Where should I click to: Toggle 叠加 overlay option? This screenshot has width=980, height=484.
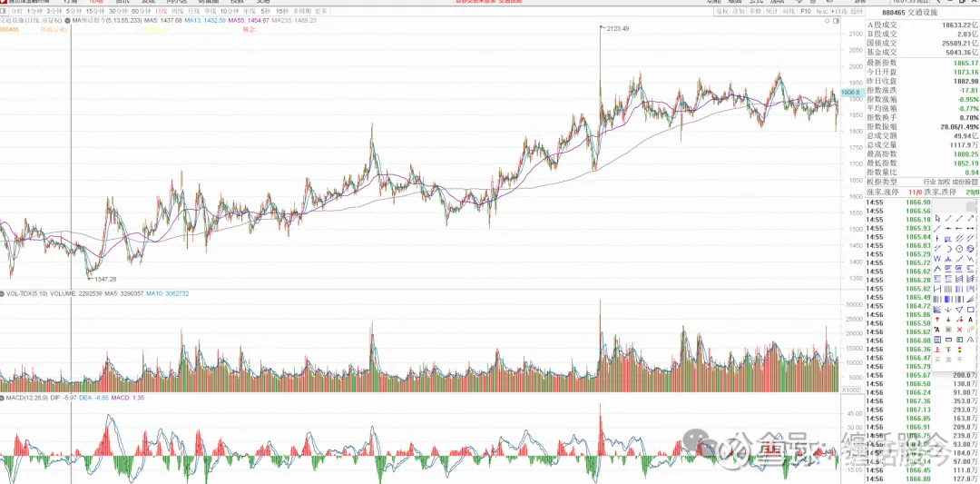(739, 11)
